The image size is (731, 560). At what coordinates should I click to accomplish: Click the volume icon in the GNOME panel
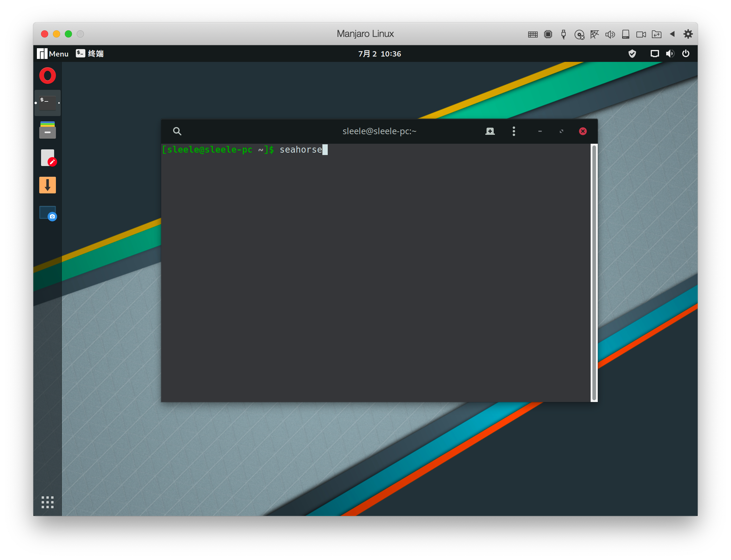pyautogui.click(x=670, y=54)
